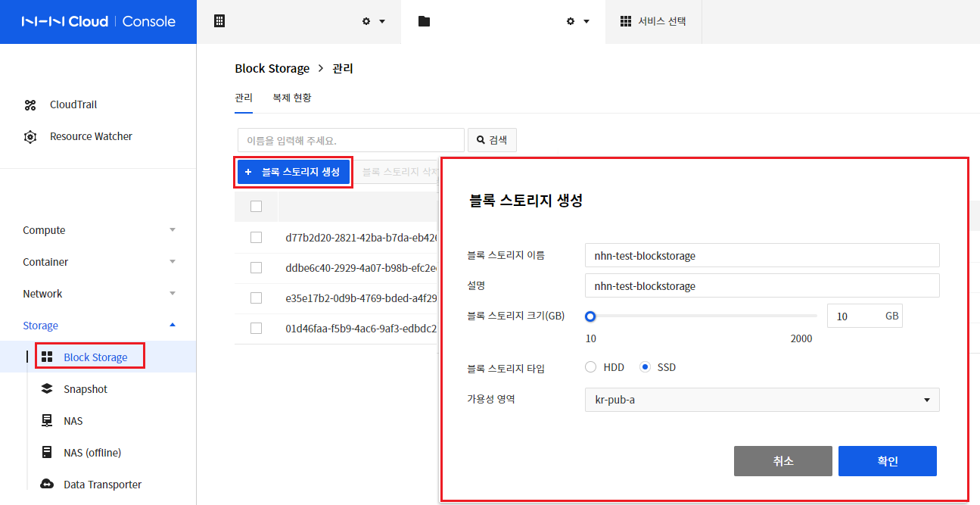Click the storage size GB number field
The image size is (980, 505).
pyautogui.click(x=865, y=316)
